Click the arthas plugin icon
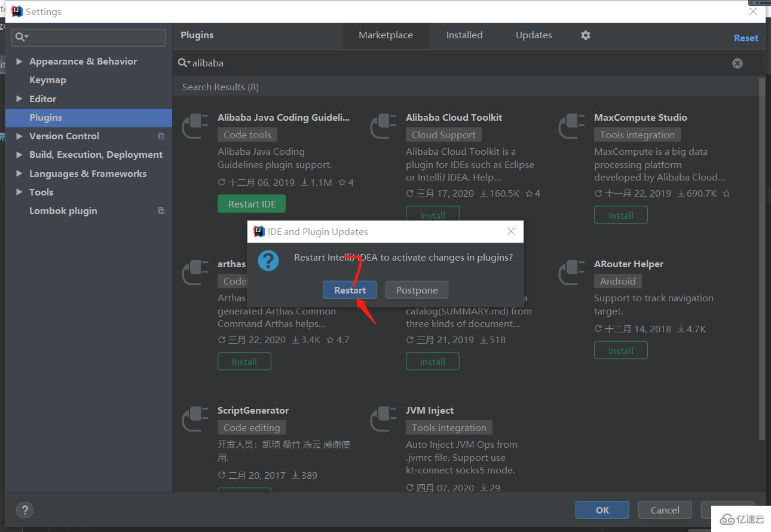 pyautogui.click(x=196, y=273)
